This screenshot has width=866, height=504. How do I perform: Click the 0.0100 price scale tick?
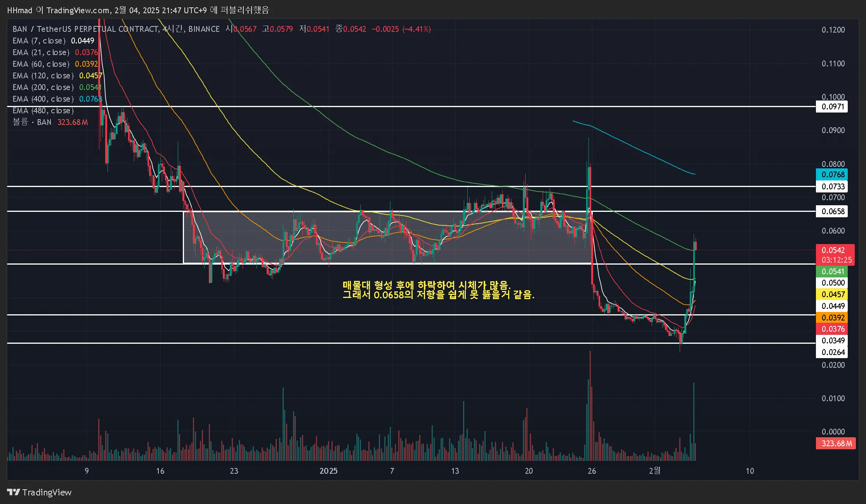click(833, 398)
